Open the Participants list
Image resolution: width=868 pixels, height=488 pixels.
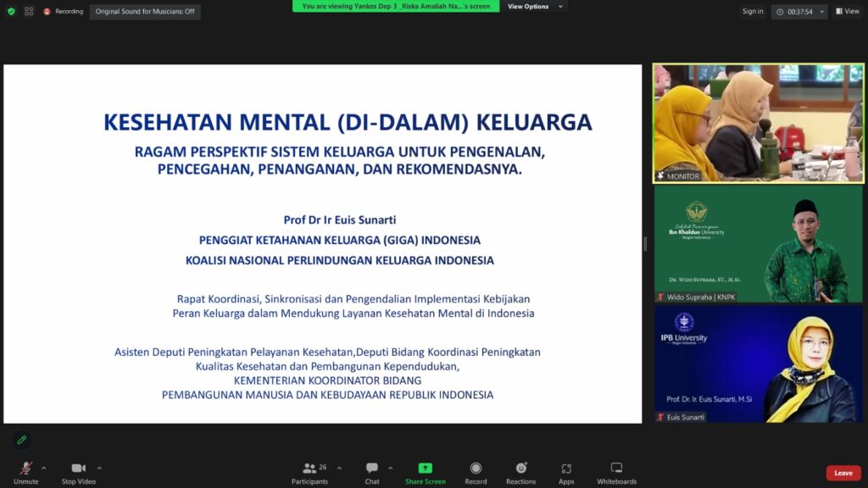pyautogui.click(x=309, y=473)
